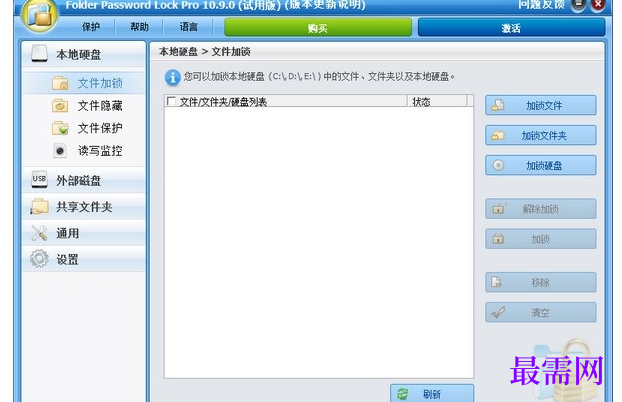The height and width of the screenshot is (402, 622).
Task: Click the disc icon on 加锁硬盘
Action: pos(498,165)
